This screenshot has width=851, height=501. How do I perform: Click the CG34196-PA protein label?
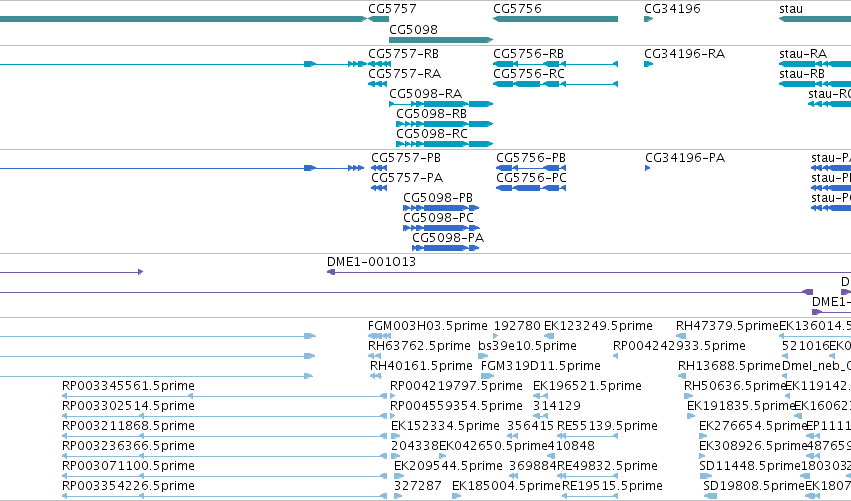point(685,158)
